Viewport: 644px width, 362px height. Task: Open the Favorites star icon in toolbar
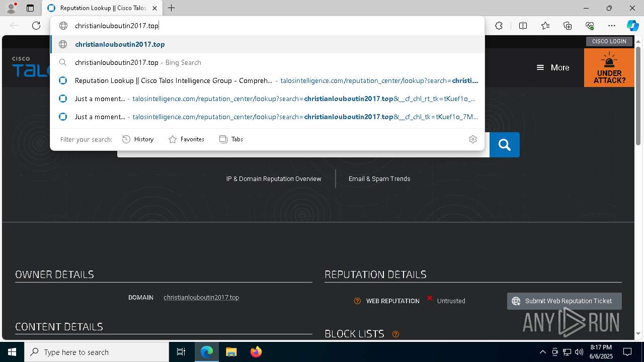point(545,26)
